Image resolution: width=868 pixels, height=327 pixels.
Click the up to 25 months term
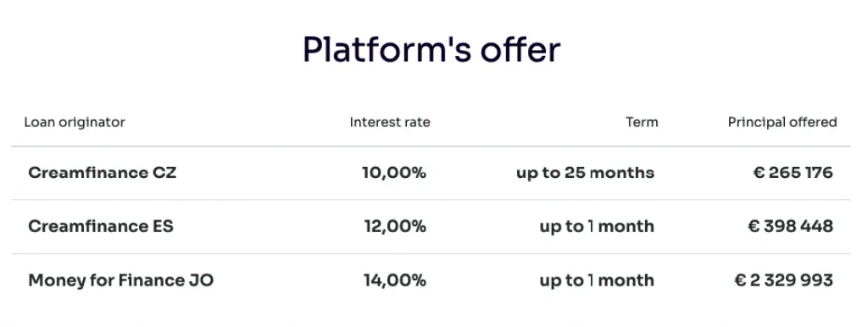tap(585, 173)
